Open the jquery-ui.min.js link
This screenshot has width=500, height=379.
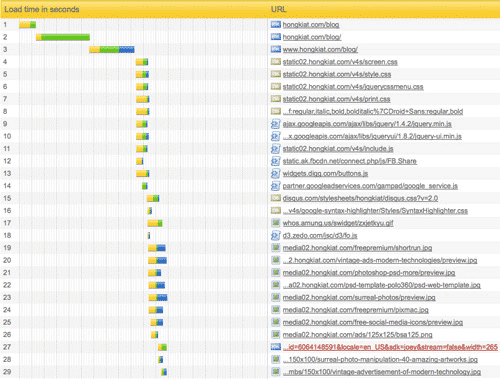(372, 136)
